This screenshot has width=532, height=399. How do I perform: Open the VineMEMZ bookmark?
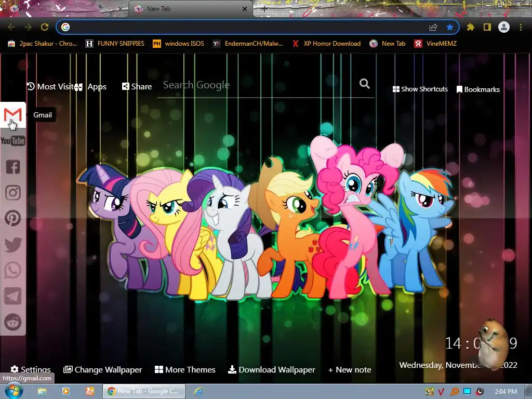coord(435,44)
